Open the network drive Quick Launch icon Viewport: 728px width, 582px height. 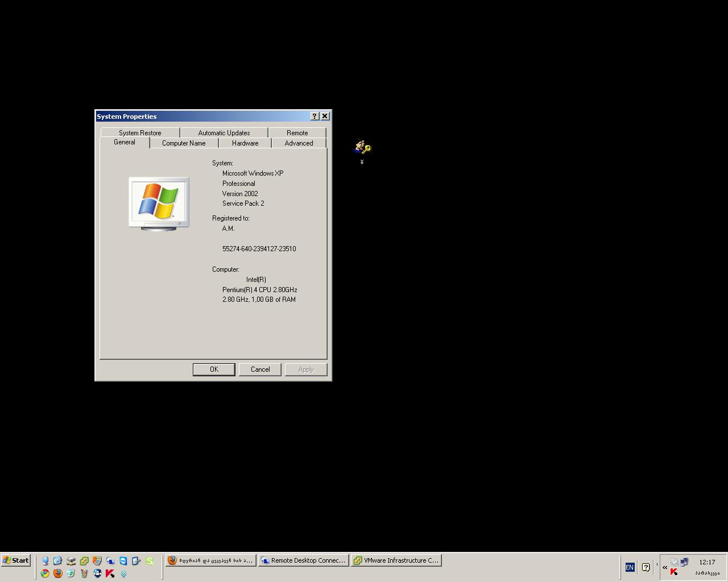coord(71,561)
